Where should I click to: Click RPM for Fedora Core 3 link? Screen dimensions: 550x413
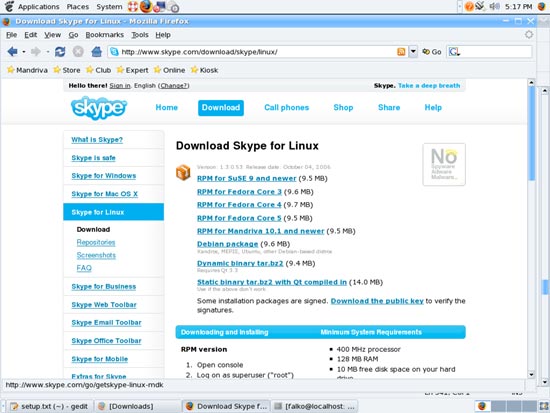tap(239, 192)
